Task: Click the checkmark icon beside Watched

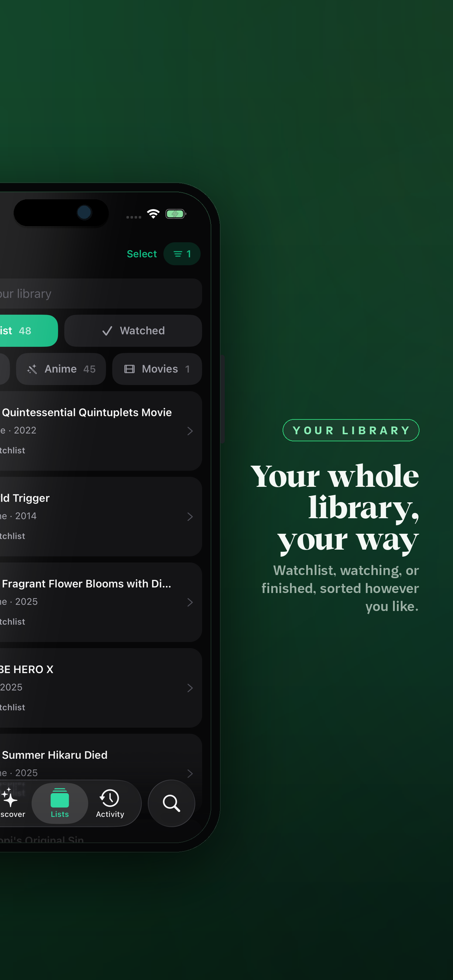Action: [x=107, y=331]
